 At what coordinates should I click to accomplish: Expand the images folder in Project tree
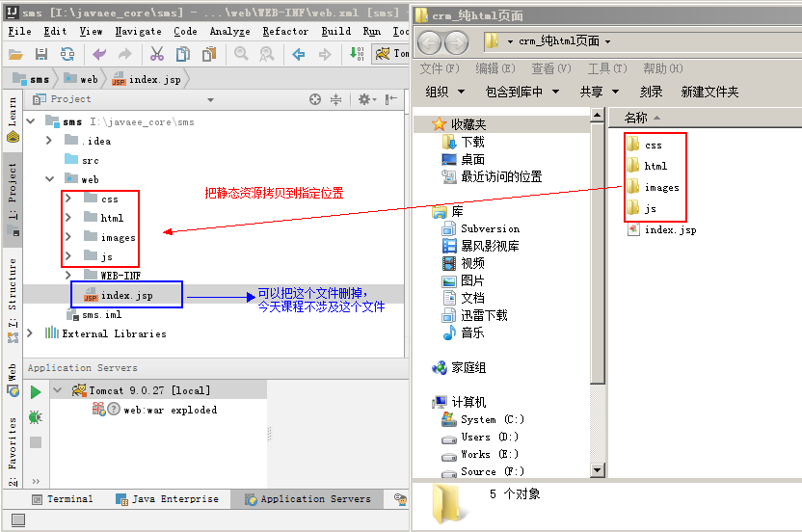click(x=68, y=236)
